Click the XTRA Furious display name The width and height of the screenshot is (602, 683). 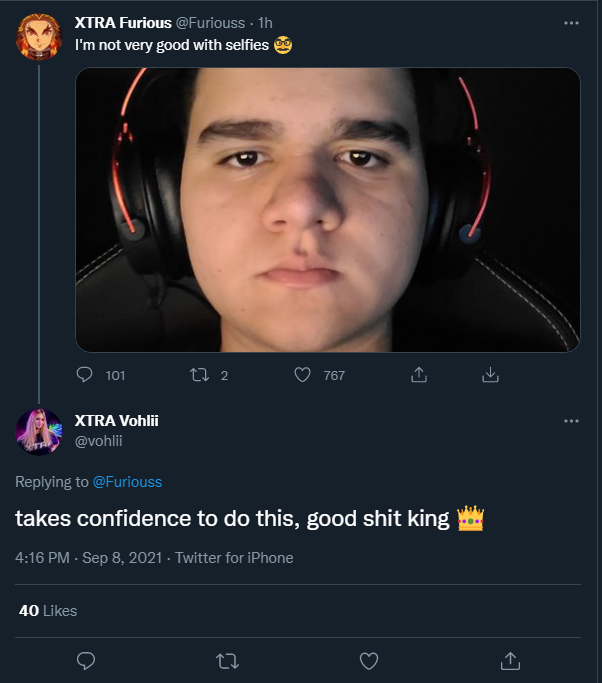(x=123, y=23)
